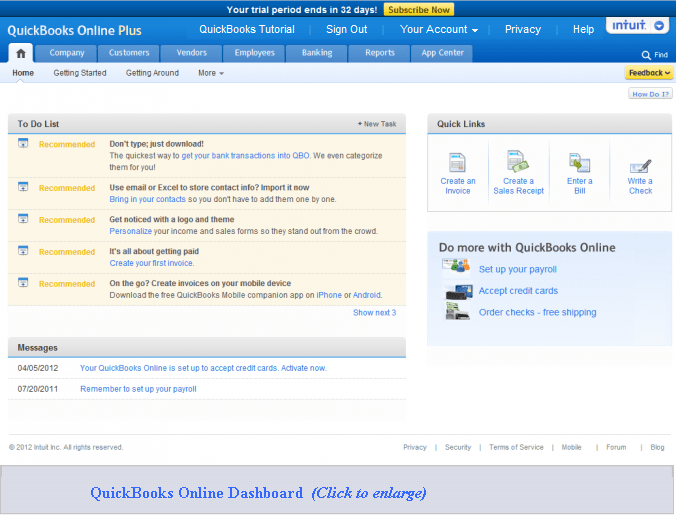676x516 pixels.
Task: Select the Getting Started submenu item
Action: (x=80, y=73)
